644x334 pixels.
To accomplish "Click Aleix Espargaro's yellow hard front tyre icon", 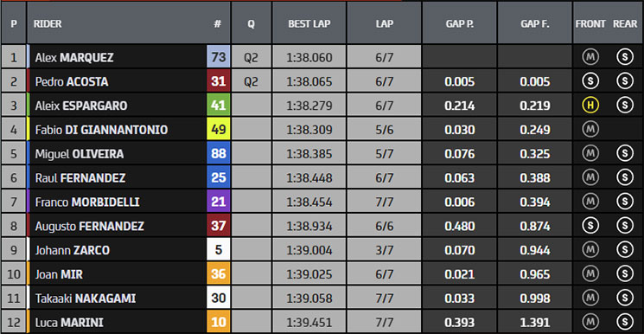I will point(590,106).
